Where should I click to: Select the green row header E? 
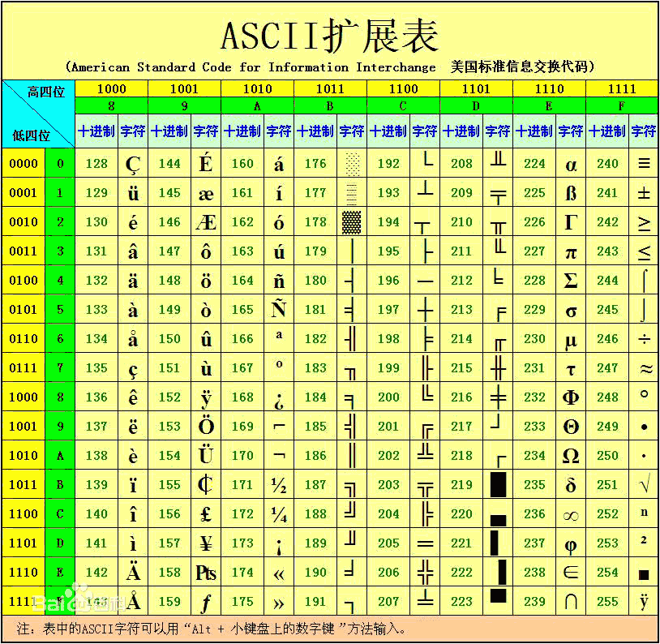point(59,571)
